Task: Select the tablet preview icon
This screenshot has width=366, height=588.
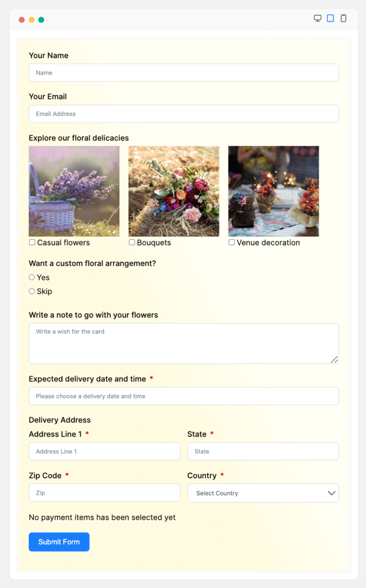Action: (x=331, y=18)
